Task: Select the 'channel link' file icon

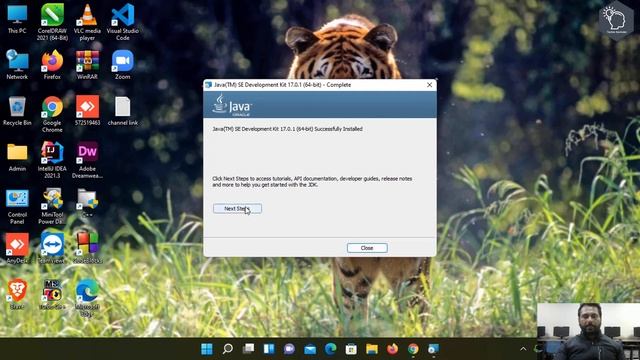Action: pos(122,111)
